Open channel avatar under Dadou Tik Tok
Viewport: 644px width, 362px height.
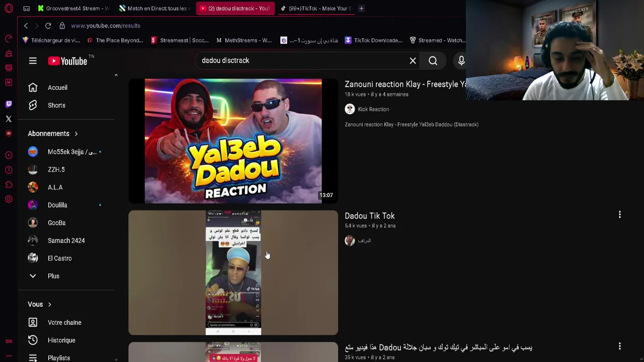[350, 241]
